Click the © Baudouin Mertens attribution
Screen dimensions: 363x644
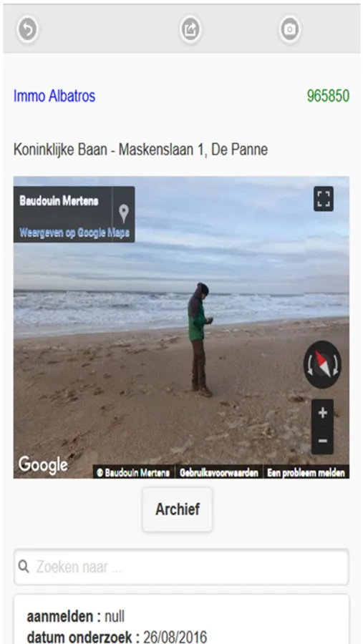coord(133,473)
